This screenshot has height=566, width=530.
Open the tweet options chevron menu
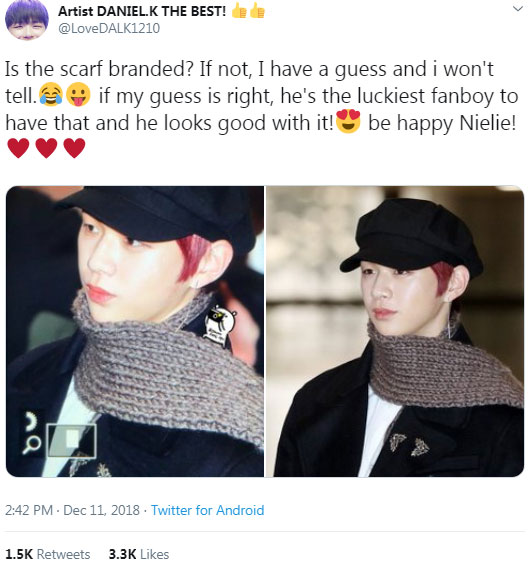click(x=518, y=9)
